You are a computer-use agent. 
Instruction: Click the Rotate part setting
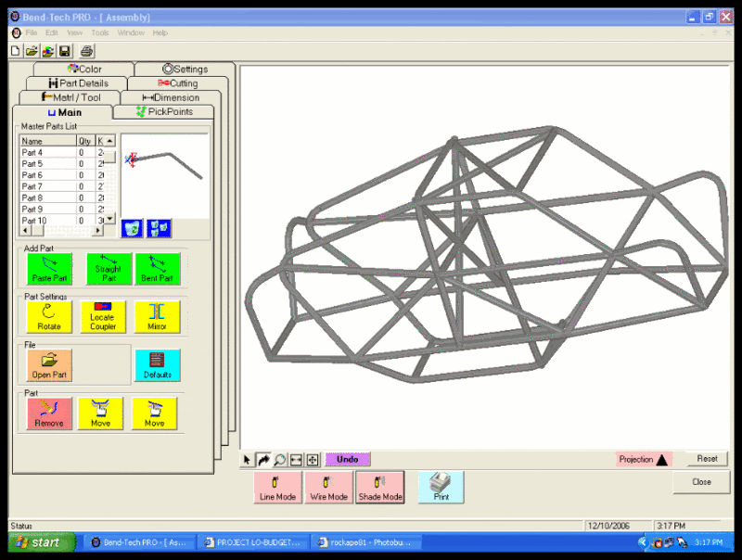point(50,317)
